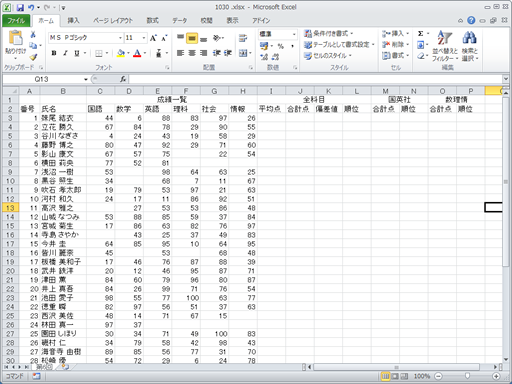Click the zoom in plus button
This screenshot has height=384, width=512.
click(496, 376)
